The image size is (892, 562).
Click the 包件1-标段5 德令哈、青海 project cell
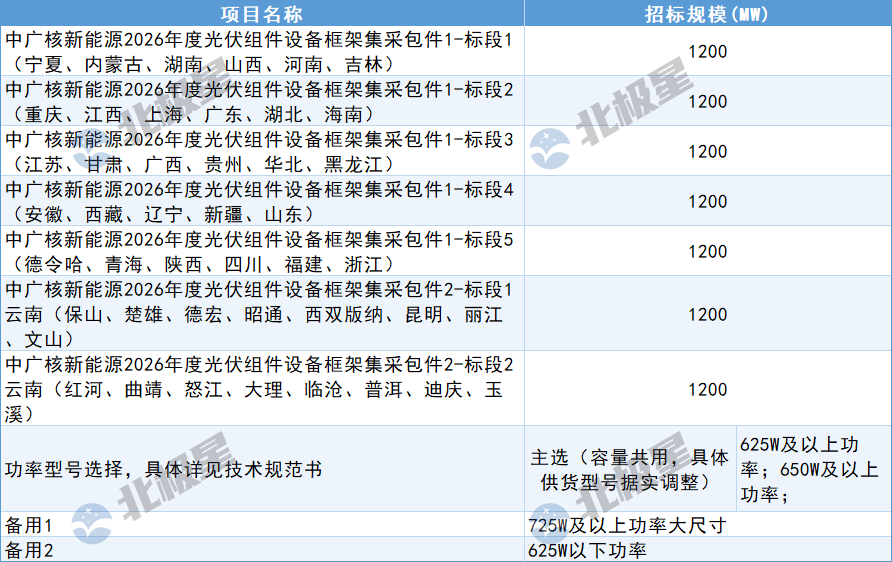(261, 251)
